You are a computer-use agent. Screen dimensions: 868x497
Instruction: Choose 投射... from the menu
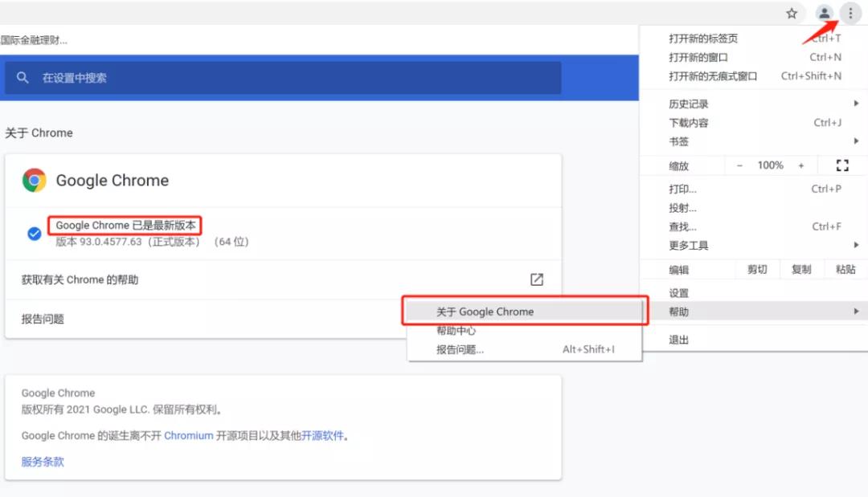coord(754,208)
